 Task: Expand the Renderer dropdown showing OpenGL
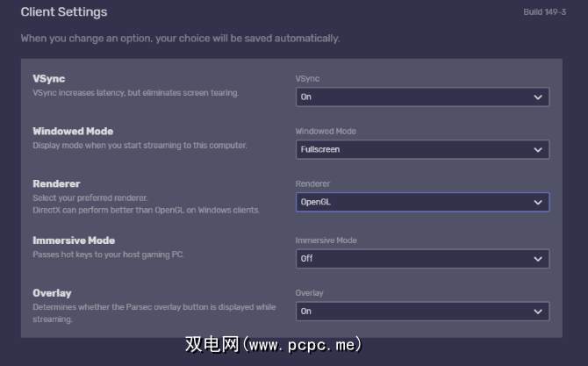click(x=422, y=203)
